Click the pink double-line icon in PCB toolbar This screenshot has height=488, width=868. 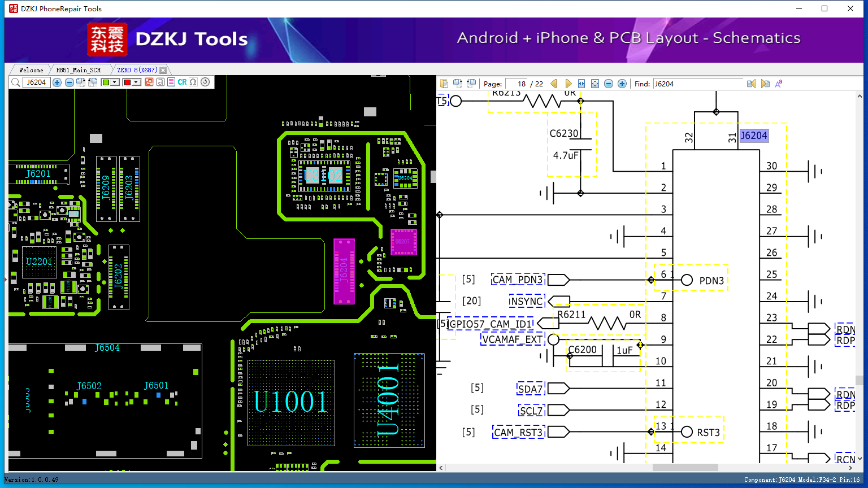click(171, 82)
